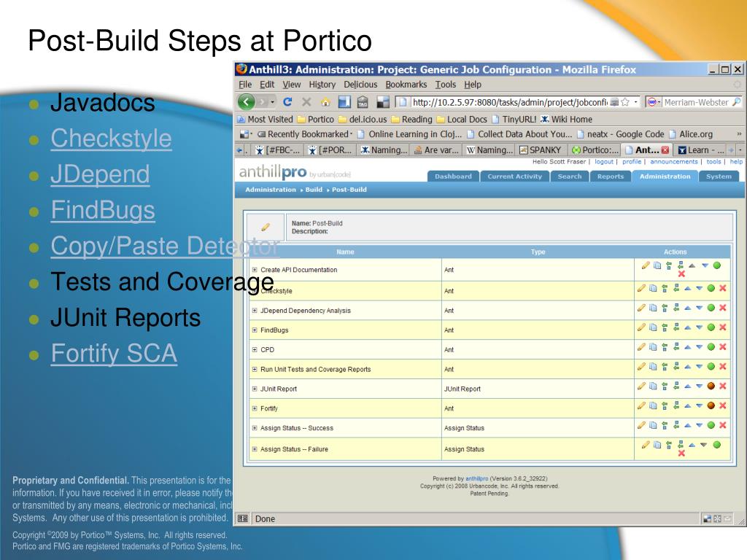This screenshot has height=560, width=747.
Task: Edit the Create API Documentation step pencil
Action: [x=646, y=265]
